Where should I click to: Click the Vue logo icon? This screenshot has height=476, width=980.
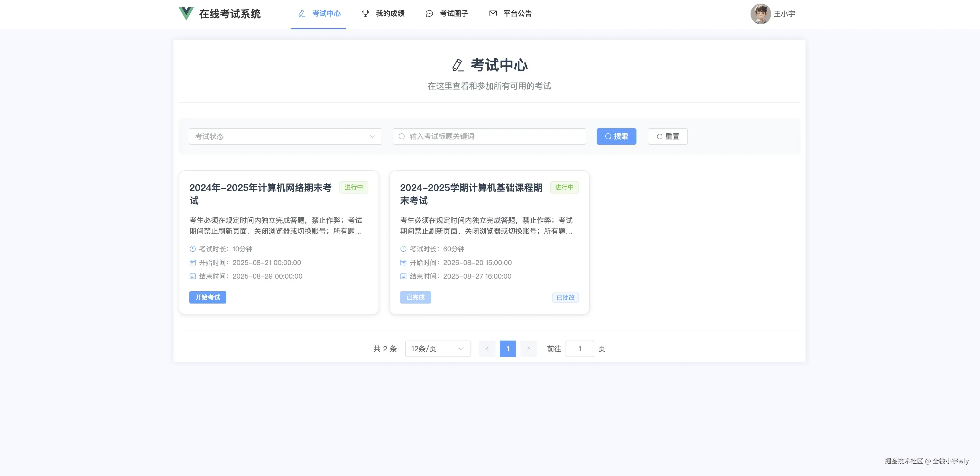(x=186, y=14)
